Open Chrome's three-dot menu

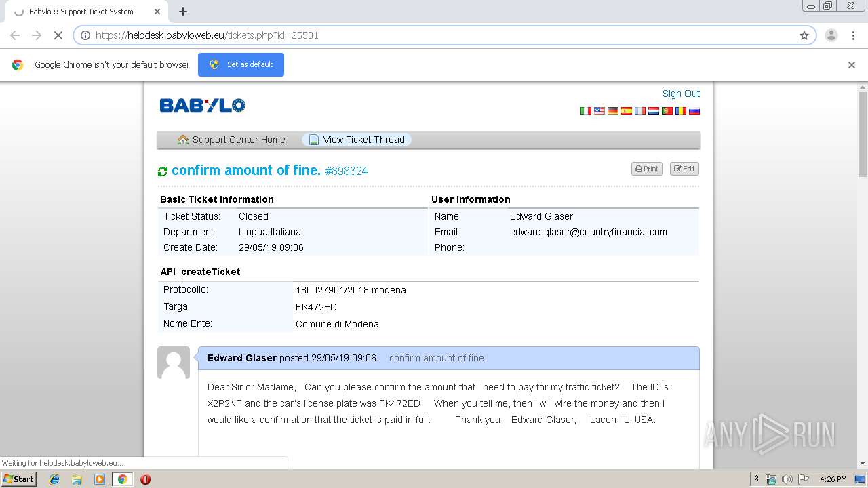[853, 35]
